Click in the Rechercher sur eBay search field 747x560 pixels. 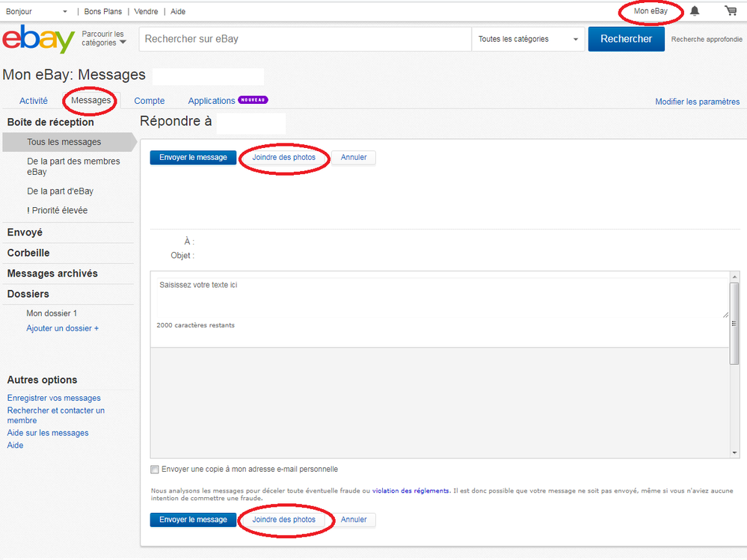(x=305, y=39)
